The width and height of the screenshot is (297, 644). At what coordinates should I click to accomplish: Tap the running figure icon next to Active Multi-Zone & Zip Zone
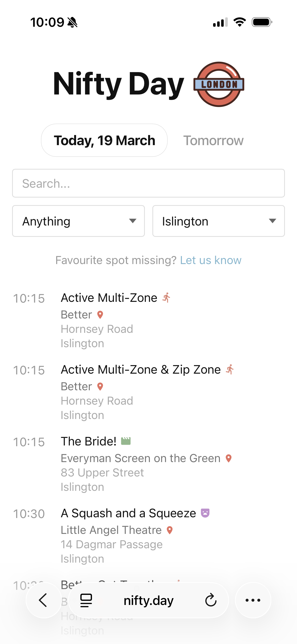[230, 370]
